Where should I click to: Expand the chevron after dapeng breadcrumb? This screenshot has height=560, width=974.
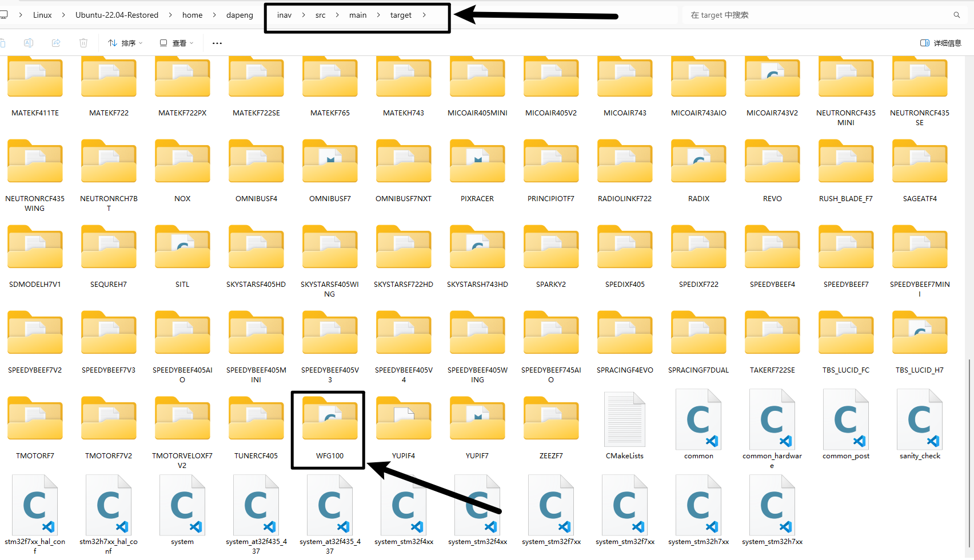265,15
